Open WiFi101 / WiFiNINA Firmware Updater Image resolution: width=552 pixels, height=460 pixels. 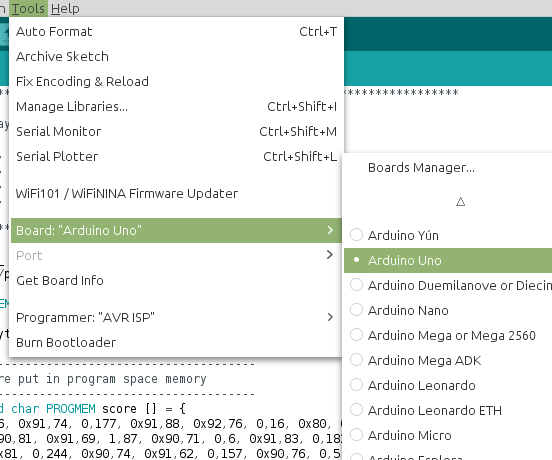pos(176,194)
